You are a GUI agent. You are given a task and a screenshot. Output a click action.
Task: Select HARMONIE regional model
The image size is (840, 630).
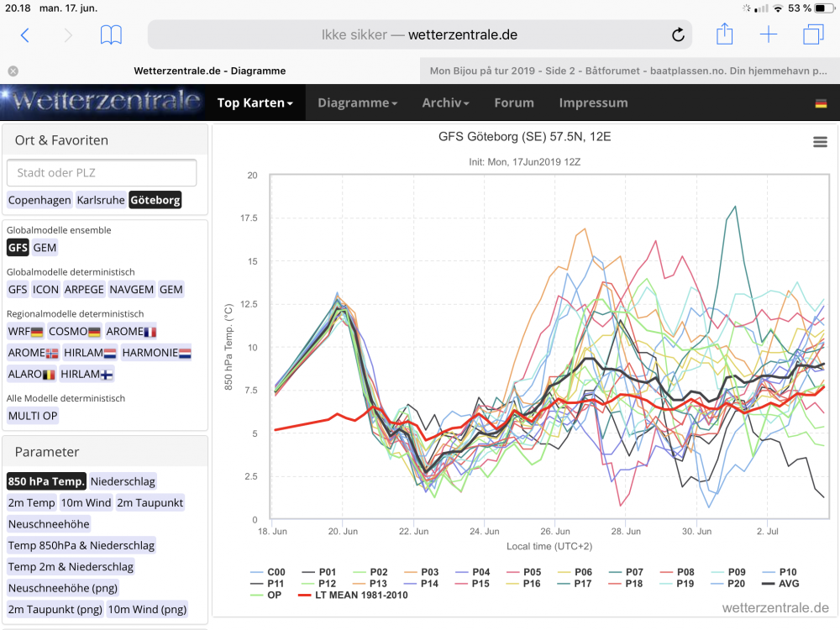pos(156,353)
